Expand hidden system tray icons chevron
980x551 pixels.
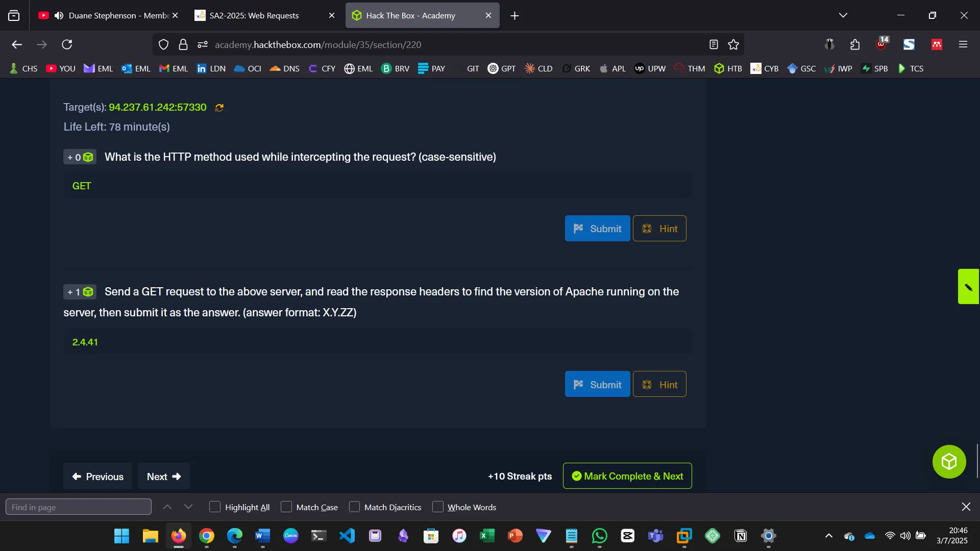pos(828,536)
